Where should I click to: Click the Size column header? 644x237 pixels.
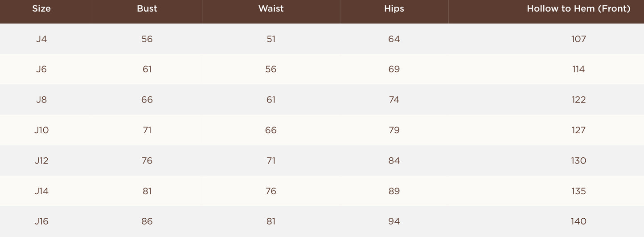[x=41, y=9]
